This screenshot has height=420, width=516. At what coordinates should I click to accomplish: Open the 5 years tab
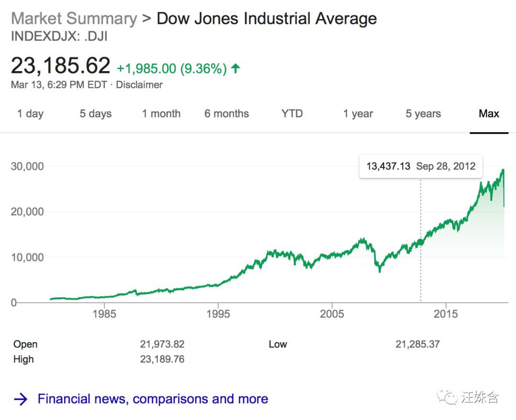click(x=423, y=114)
